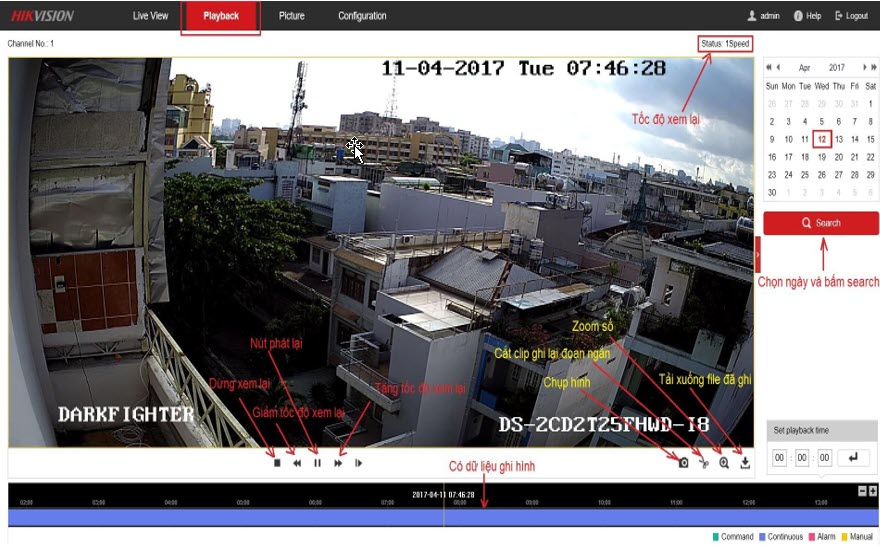Zoom out timeline with minus button
The height and width of the screenshot is (545, 880).
click(862, 490)
